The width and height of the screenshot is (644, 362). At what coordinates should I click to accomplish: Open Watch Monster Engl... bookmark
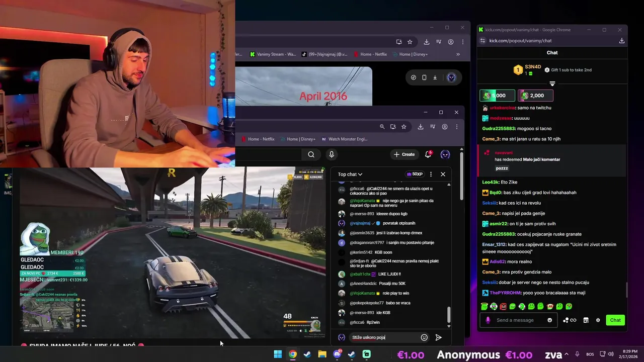tap(345, 139)
